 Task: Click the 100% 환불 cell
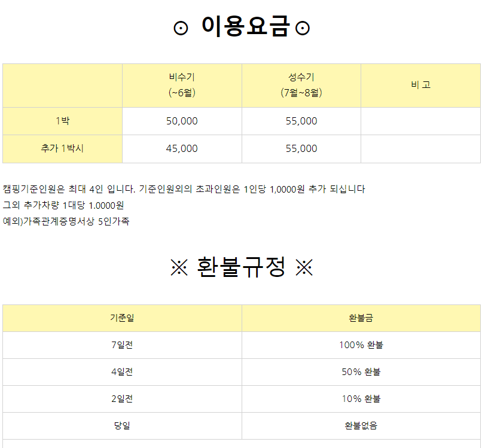364,345
